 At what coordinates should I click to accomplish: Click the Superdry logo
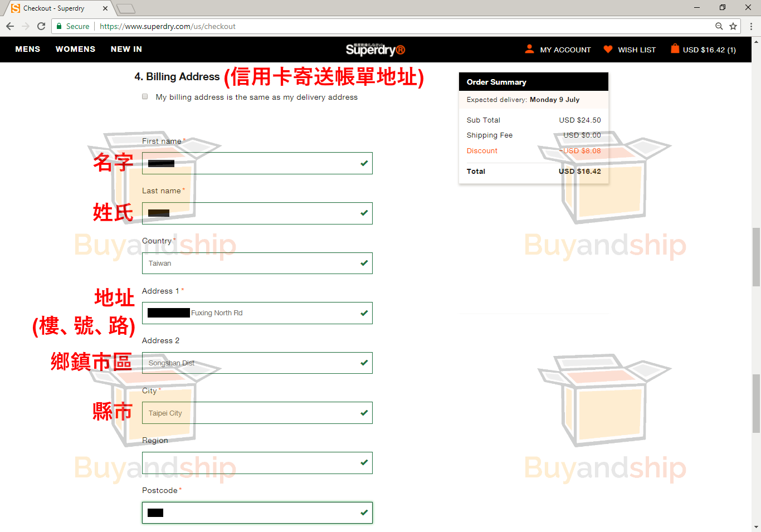coord(375,50)
